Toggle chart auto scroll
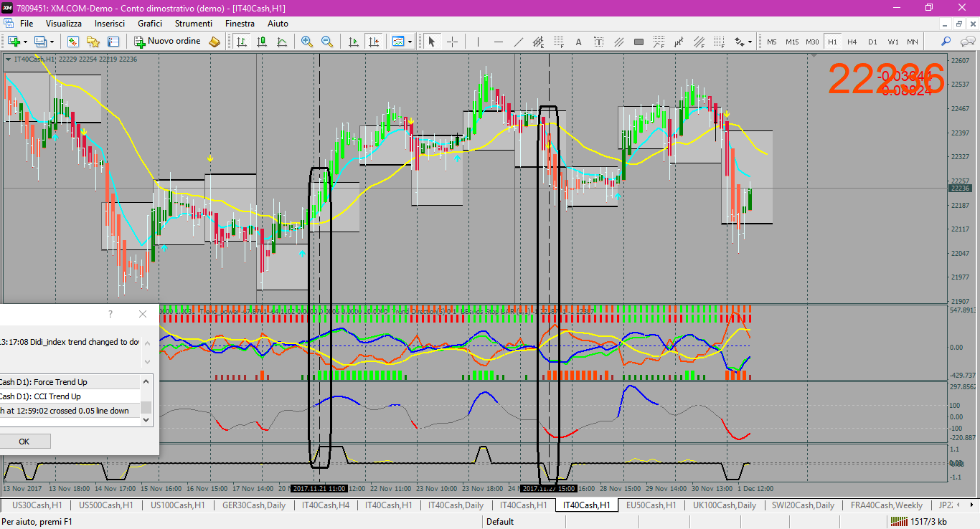Image resolution: width=980 pixels, height=529 pixels. tap(353, 42)
